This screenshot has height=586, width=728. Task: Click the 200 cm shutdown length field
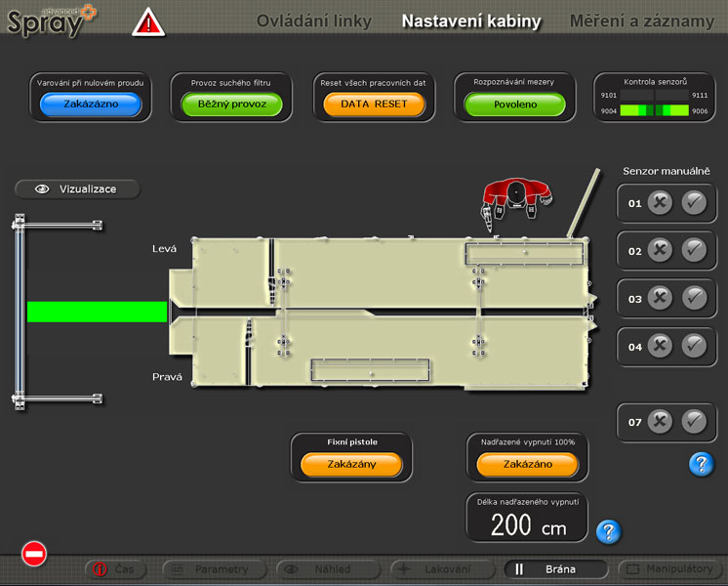[x=527, y=525]
